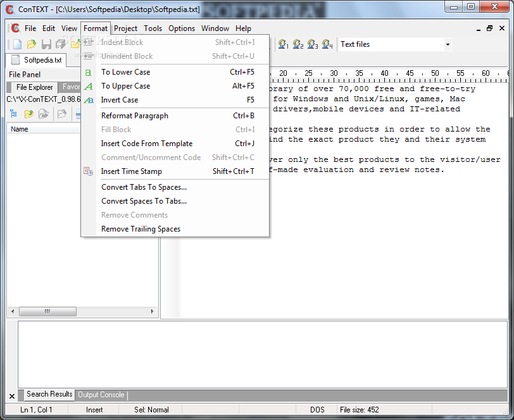Select Remove Trailing Spaces
Screen dimensions: 514x420
tap(175, 229)
